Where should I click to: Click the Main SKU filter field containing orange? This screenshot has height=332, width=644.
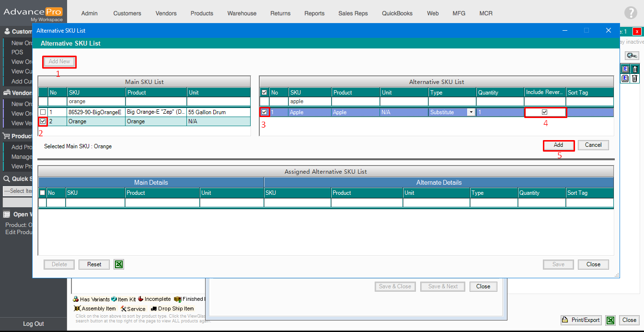96,102
